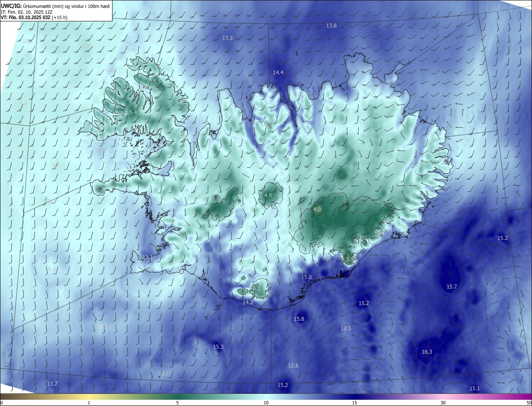Viewport: 532px width, 406px height.
Task: Select the initial time line 'IT: Fim. 02. 10. 2025 12Z'
Action: tap(27, 12)
